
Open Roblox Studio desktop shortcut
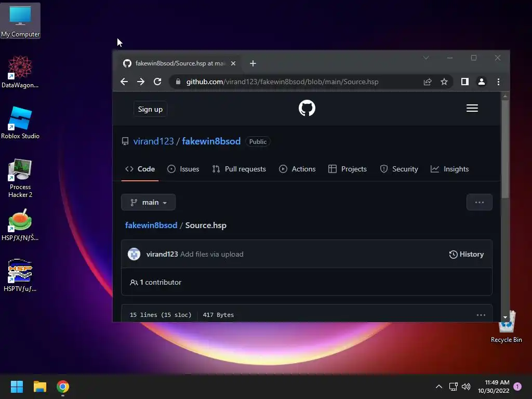click(20, 123)
